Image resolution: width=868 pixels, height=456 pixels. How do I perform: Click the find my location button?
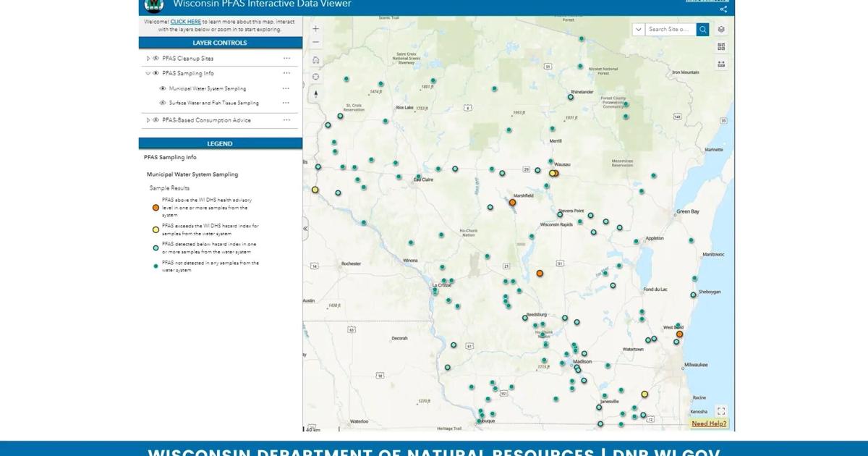click(316, 76)
